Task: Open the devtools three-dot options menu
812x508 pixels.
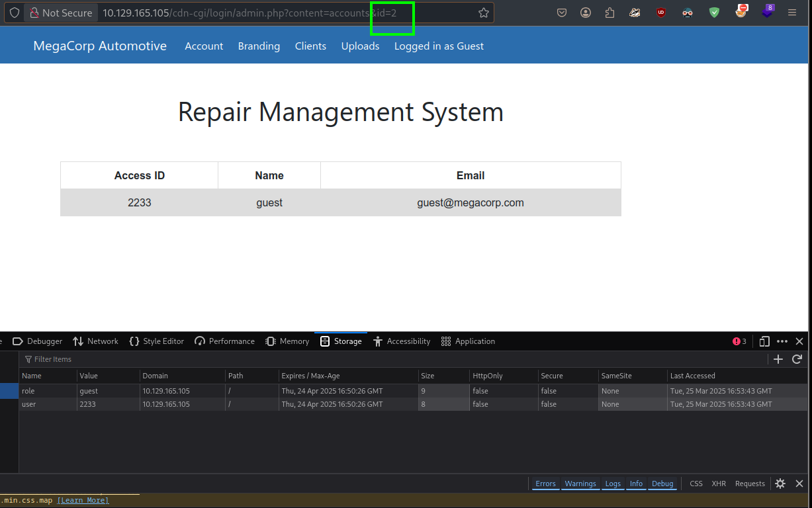Action: pyautogui.click(x=782, y=341)
